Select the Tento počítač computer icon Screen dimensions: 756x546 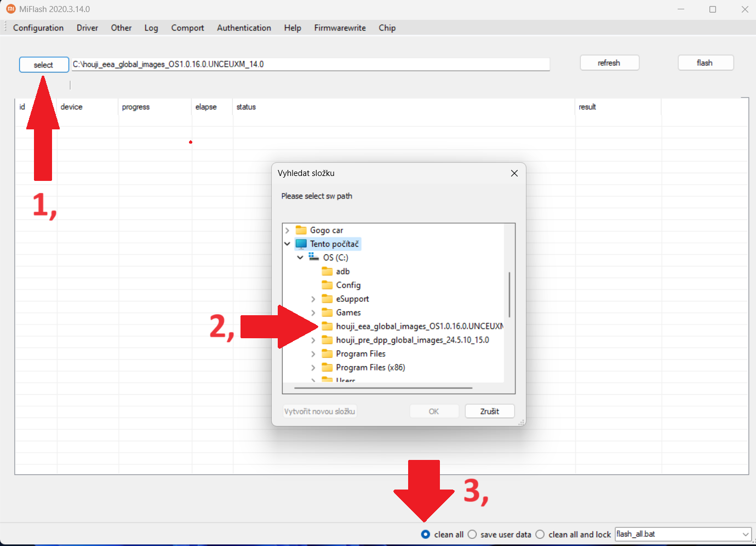click(301, 244)
